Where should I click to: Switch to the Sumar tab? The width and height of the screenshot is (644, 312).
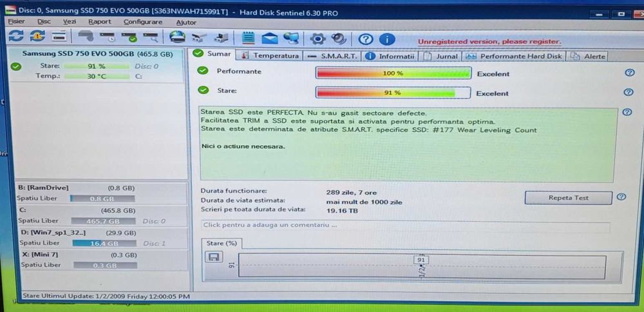[212, 54]
